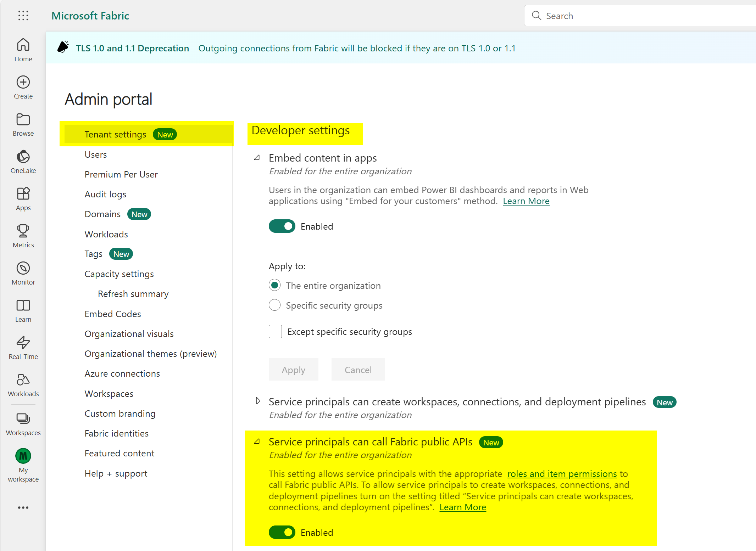Screen dimensions: 756x551
Task: Open Premium Per User section
Action: [121, 174]
